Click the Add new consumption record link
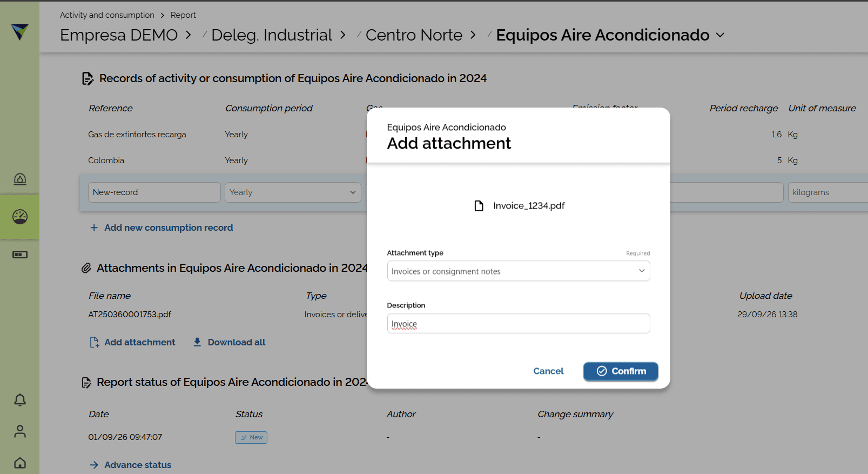 (x=169, y=228)
